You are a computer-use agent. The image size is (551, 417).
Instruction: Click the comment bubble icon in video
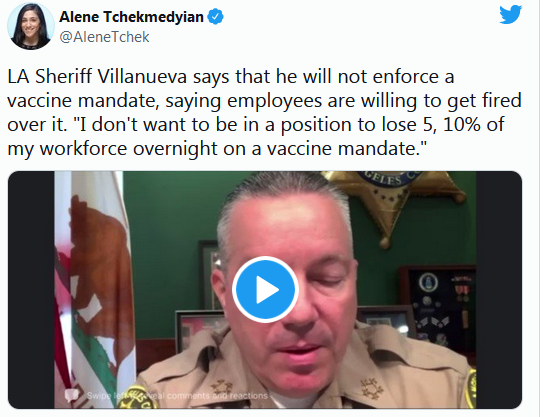tap(72, 396)
